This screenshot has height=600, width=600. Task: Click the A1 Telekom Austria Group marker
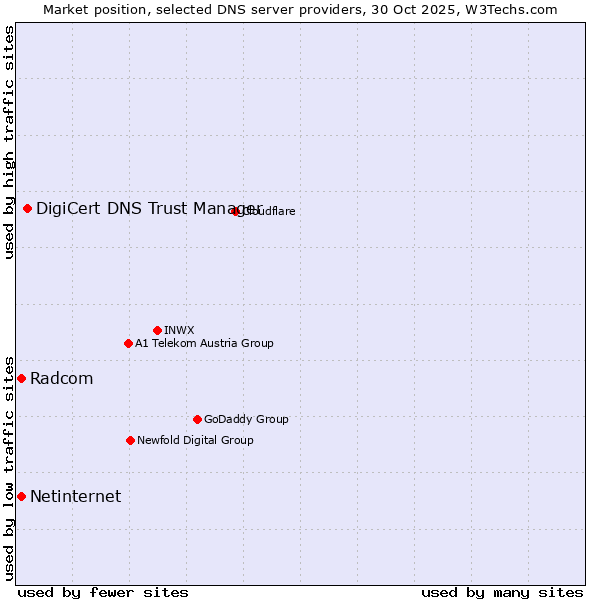pyautogui.click(x=128, y=343)
